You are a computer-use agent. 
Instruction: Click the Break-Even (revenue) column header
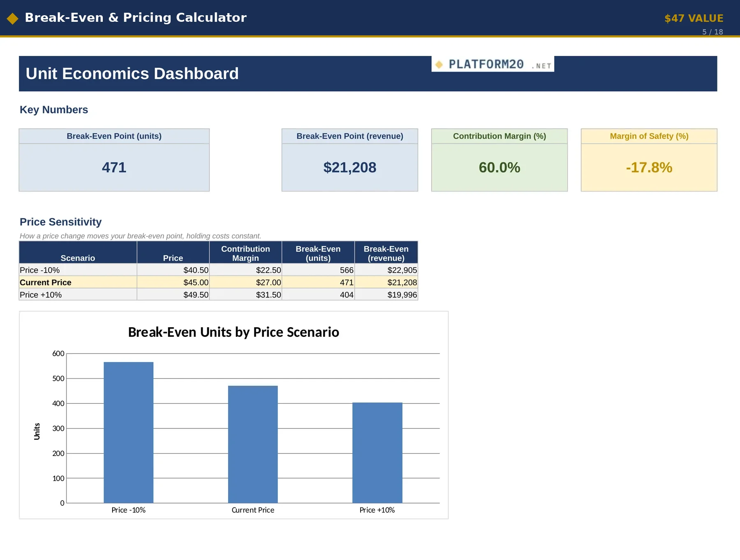click(x=386, y=252)
